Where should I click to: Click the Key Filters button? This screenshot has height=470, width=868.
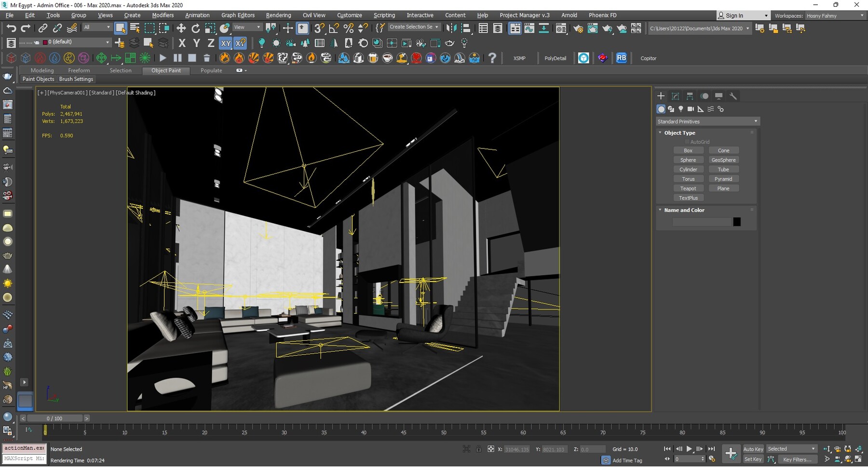pos(797,459)
